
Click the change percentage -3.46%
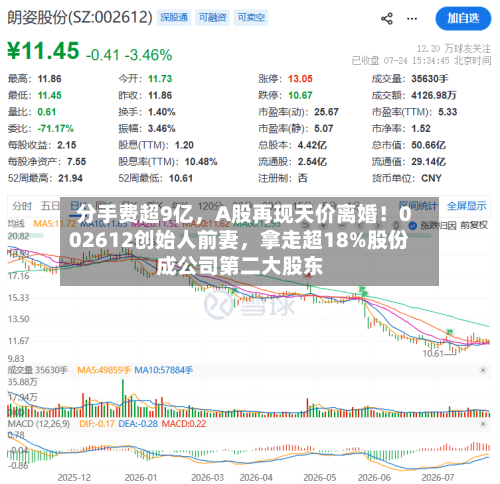[148, 55]
